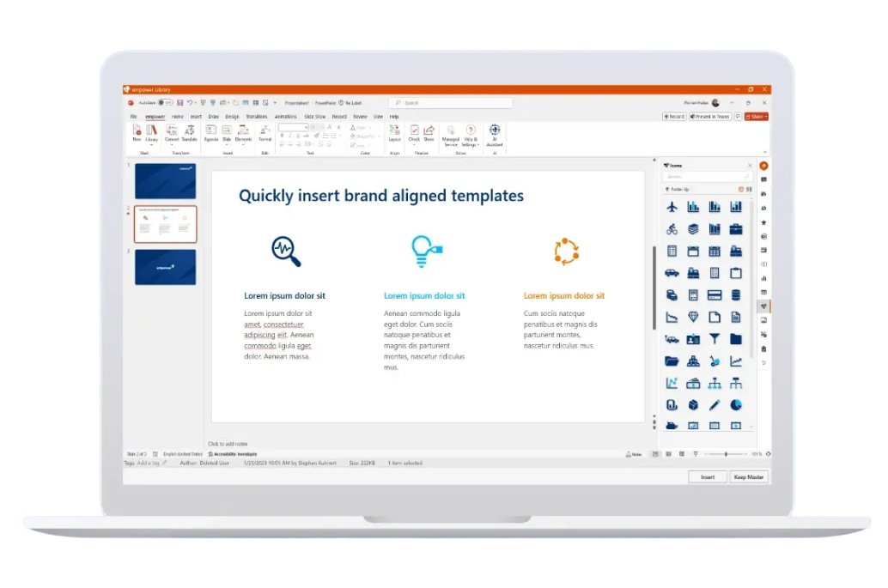Click the Insert button in the empower Library
The width and height of the screenshot is (888, 588).
[708, 477]
